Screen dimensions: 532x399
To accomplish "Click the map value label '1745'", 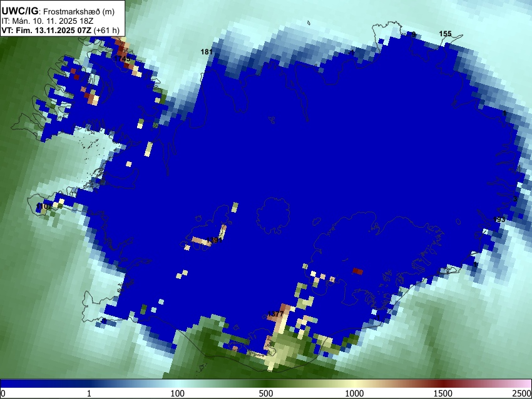I will 122,59.
